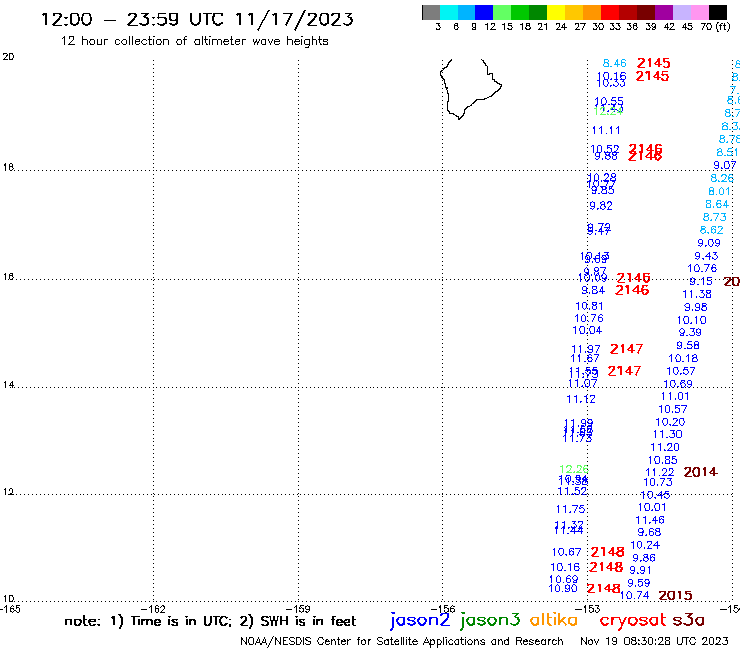Pick the bright red legend swatch

click(609, 12)
